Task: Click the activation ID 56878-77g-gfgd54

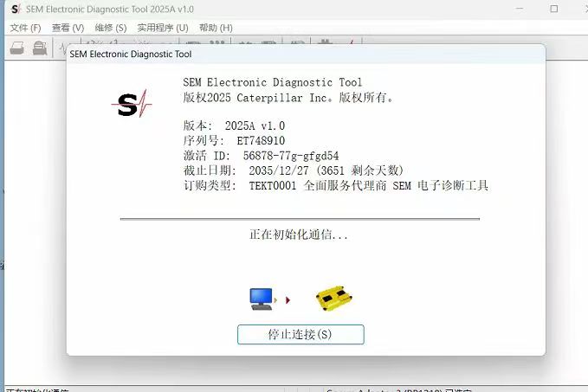Action: [290, 155]
